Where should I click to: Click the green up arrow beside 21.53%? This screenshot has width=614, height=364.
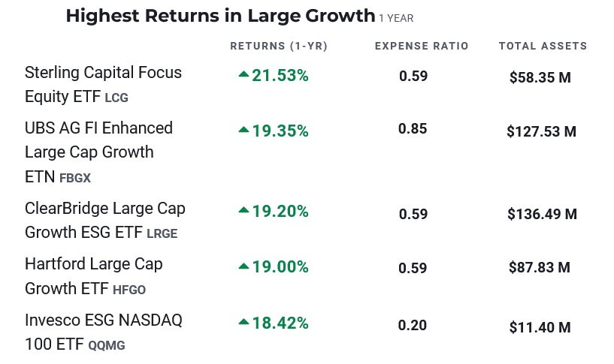click(243, 74)
